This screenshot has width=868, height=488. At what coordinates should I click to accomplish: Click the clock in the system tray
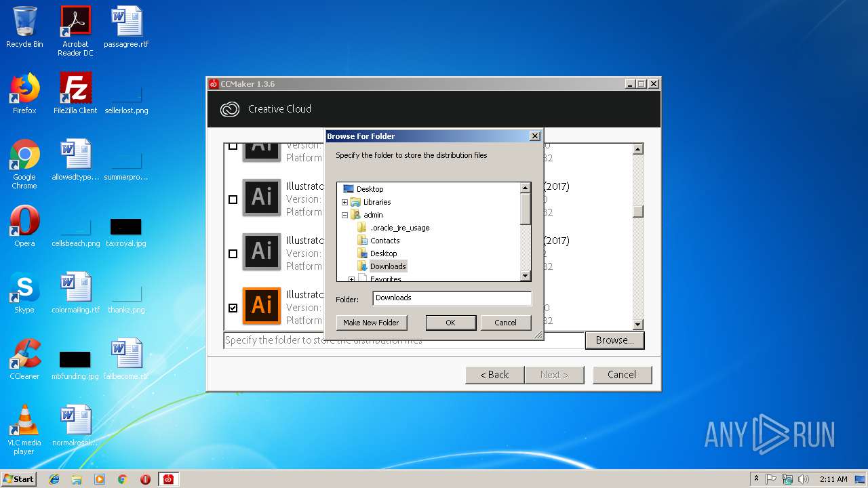pyautogui.click(x=833, y=479)
